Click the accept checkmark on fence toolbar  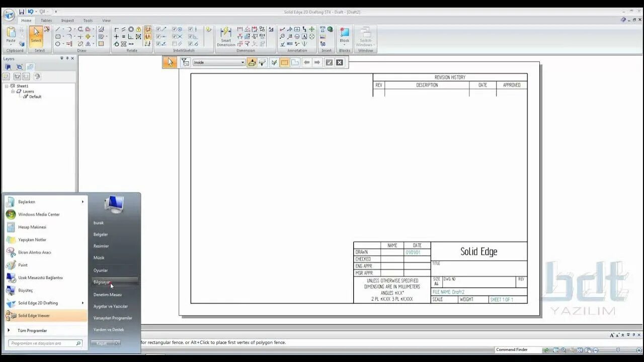point(329,62)
